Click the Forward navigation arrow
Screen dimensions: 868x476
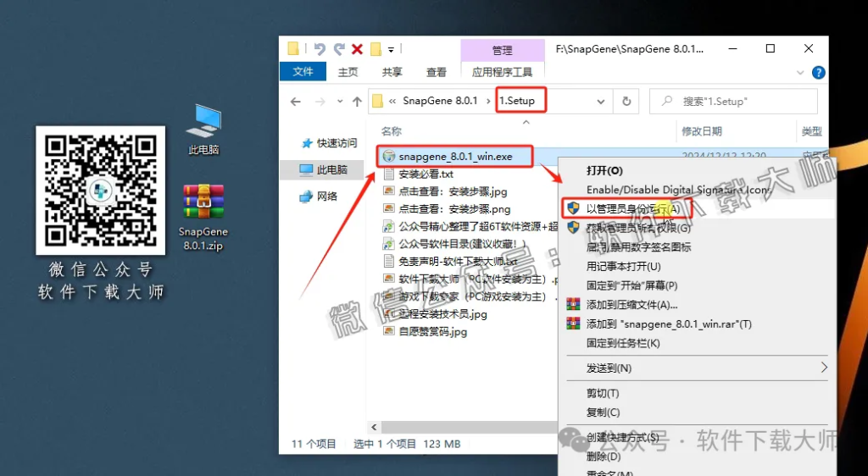(x=320, y=102)
